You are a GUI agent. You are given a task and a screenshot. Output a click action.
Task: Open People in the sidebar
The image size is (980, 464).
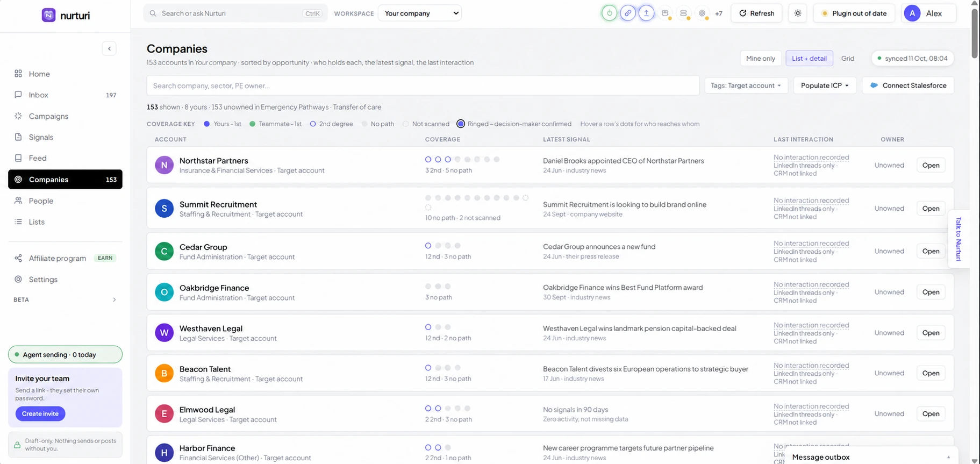tap(65, 201)
